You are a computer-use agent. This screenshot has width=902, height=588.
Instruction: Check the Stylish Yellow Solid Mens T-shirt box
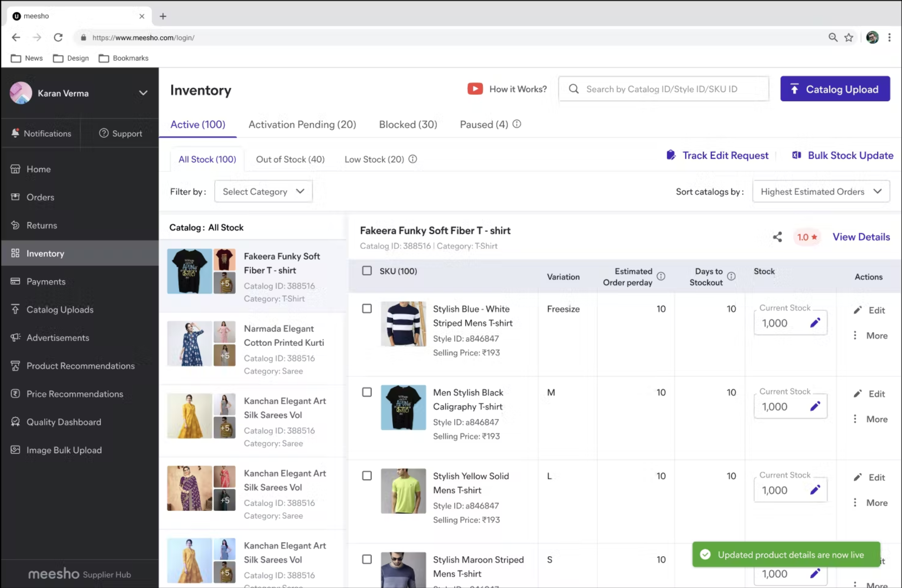click(367, 476)
